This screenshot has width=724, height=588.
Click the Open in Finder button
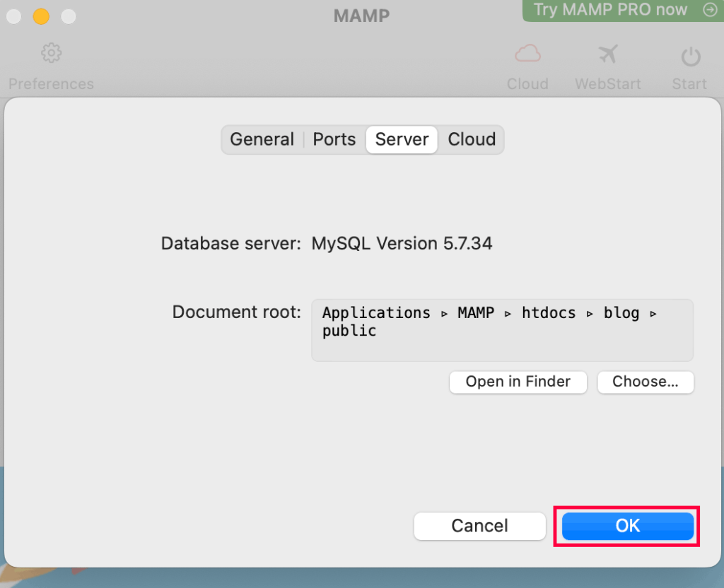(x=518, y=382)
